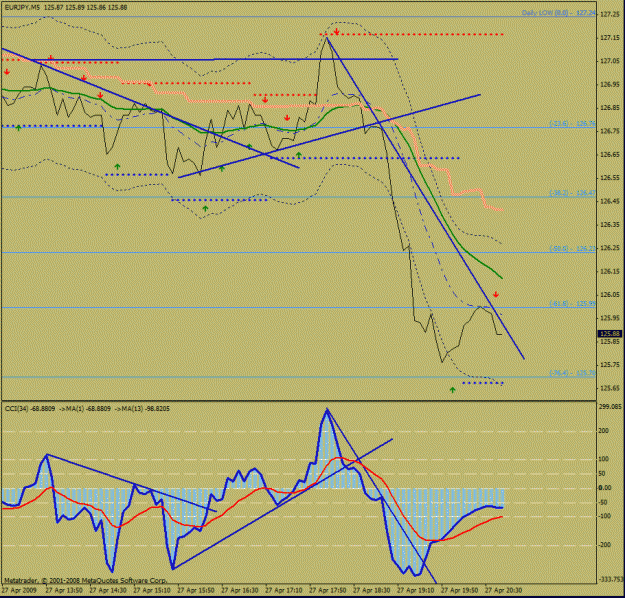Click the 27 Apr 17:10 time label
This screenshot has height=598, width=625.
coord(283,590)
